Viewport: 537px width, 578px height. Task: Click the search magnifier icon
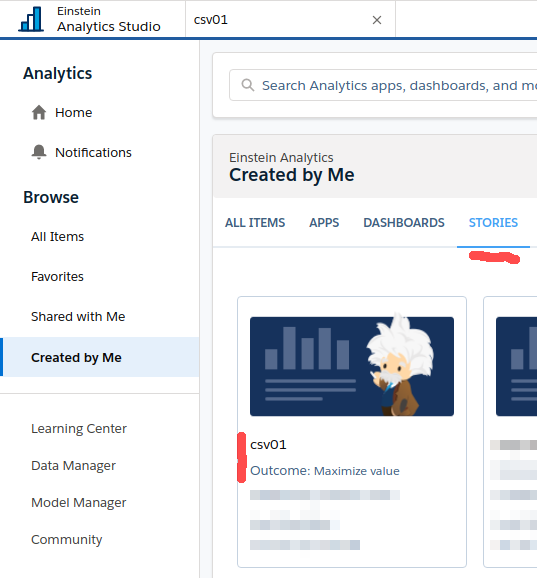click(x=248, y=85)
